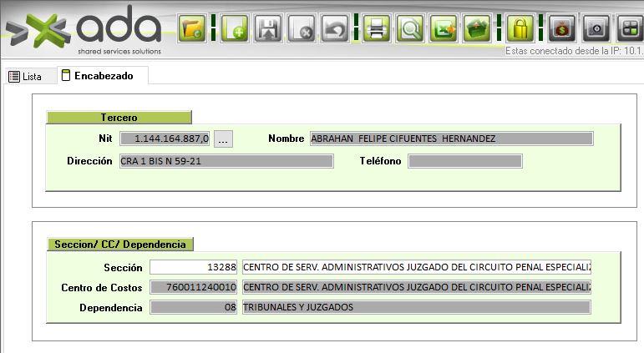Click the Excel export icon
This screenshot has height=353, width=644.
pos(444,28)
